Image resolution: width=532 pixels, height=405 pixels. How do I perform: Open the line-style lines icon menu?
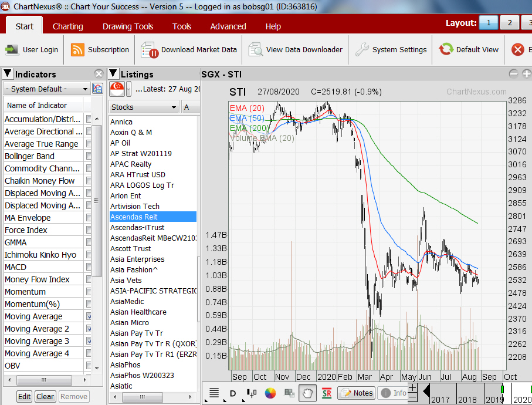click(214, 393)
